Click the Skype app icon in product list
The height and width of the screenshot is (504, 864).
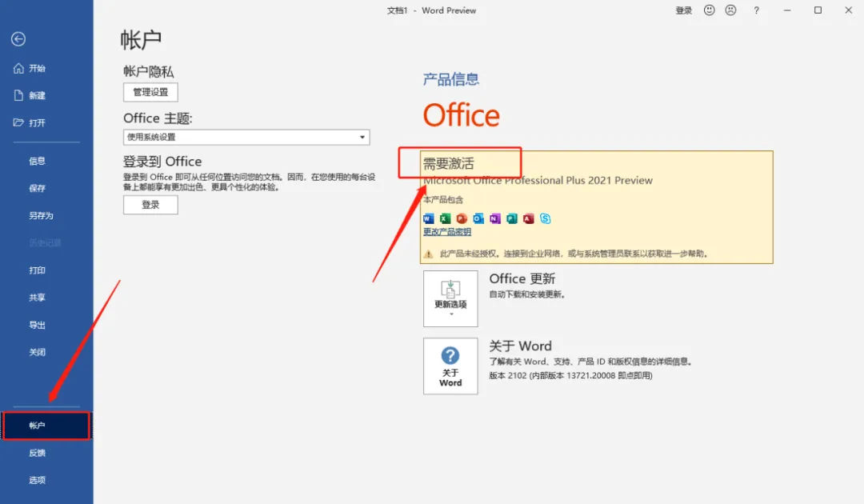point(545,218)
